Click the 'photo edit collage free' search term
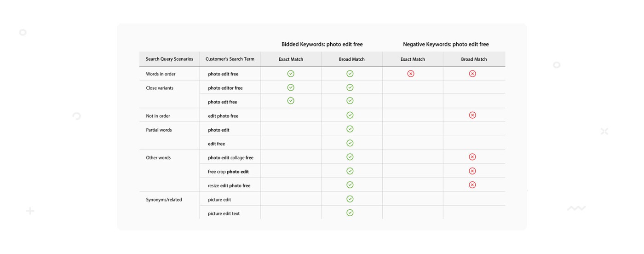The width and height of the screenshot is (644, 254). [x=230, y=158]
